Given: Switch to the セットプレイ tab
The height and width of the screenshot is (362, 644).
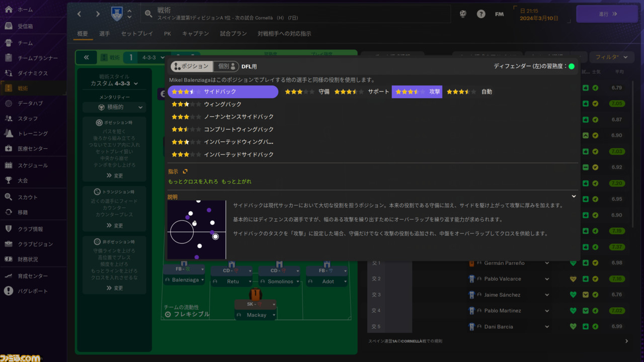Looking at the screenshot, I should [137, 34].
